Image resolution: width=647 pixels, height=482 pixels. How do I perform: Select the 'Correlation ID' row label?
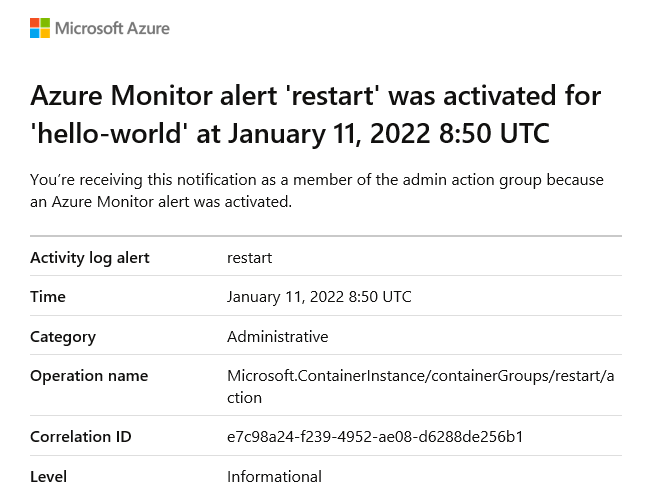coord(81,437)
